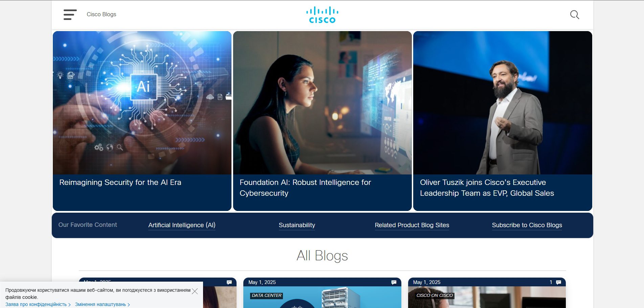
Task: Click comment icon on Cisco on Cisco post
Action: 558,282
